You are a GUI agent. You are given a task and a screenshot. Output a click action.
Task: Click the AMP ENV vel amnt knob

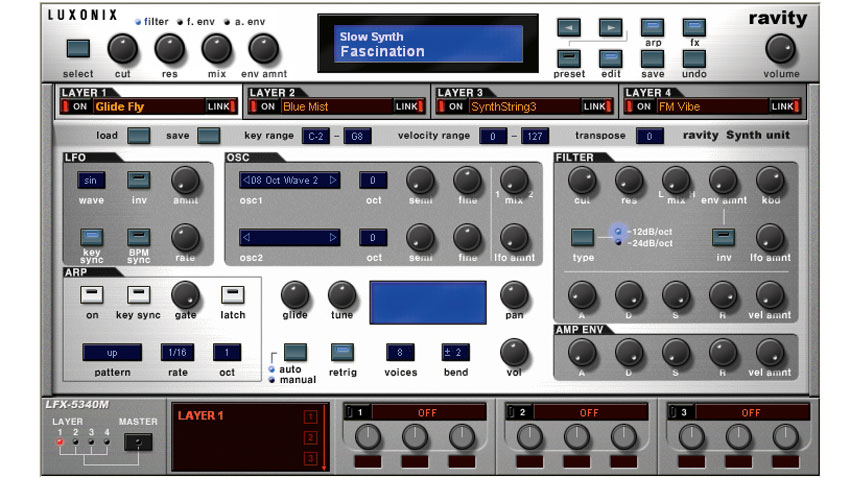[x=770, y=353]
